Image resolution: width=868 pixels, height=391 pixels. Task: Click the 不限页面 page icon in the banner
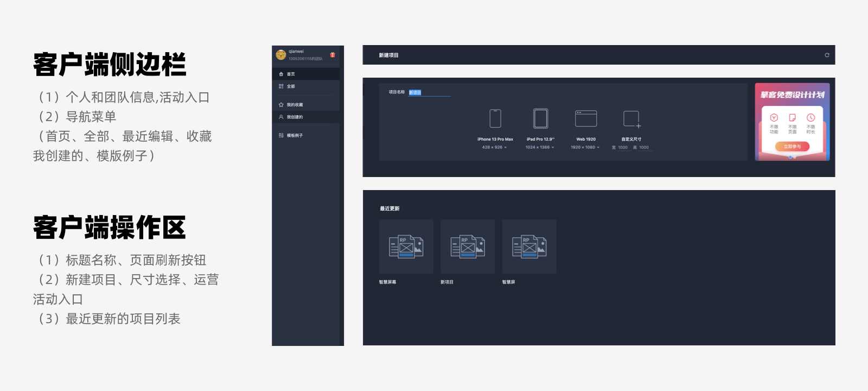(793, 118)
